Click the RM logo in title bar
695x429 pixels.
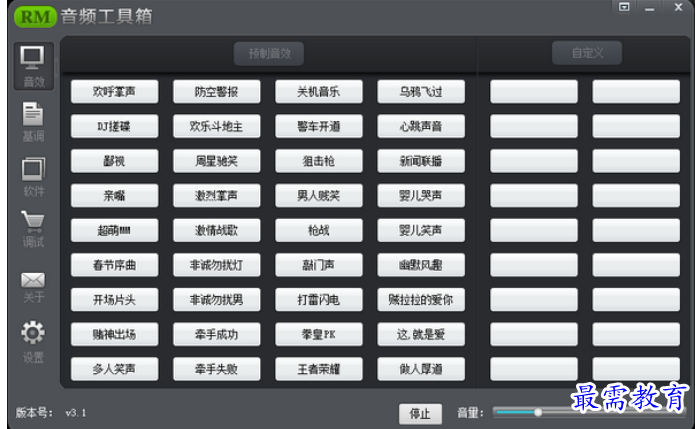pyautogui.click(x=33, y=15)
